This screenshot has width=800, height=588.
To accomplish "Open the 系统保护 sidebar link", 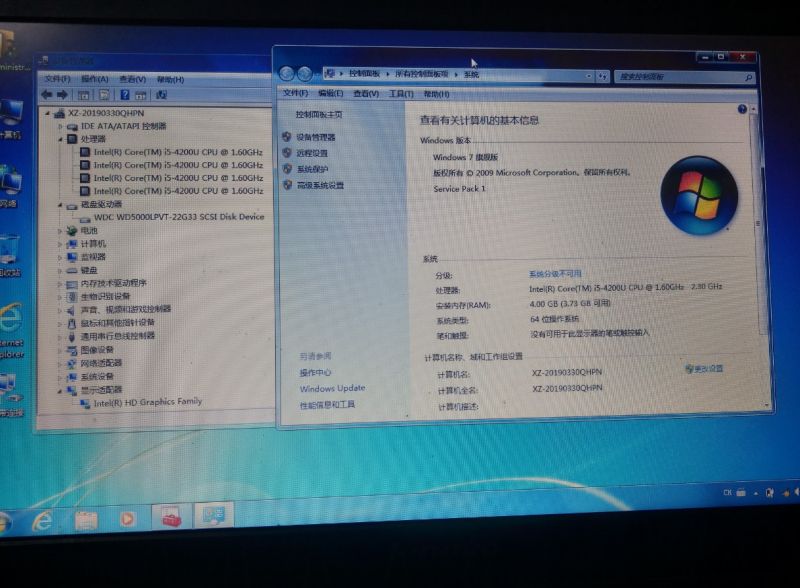I will pyautogui.click(x=312, y=169).
